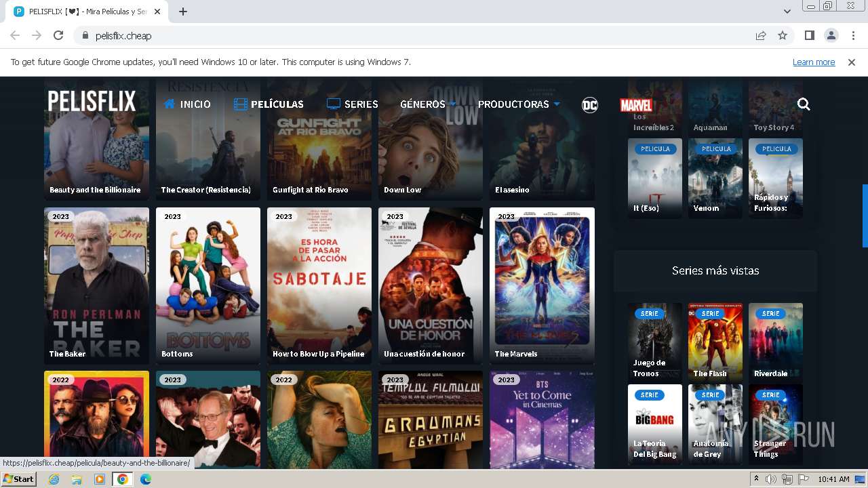
Task: Click the network tray icon
Action: tap(787, 479)
